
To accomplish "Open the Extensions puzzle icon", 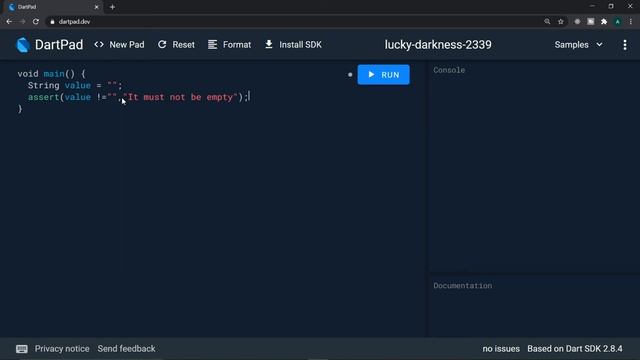I will (x=604, y=22).
